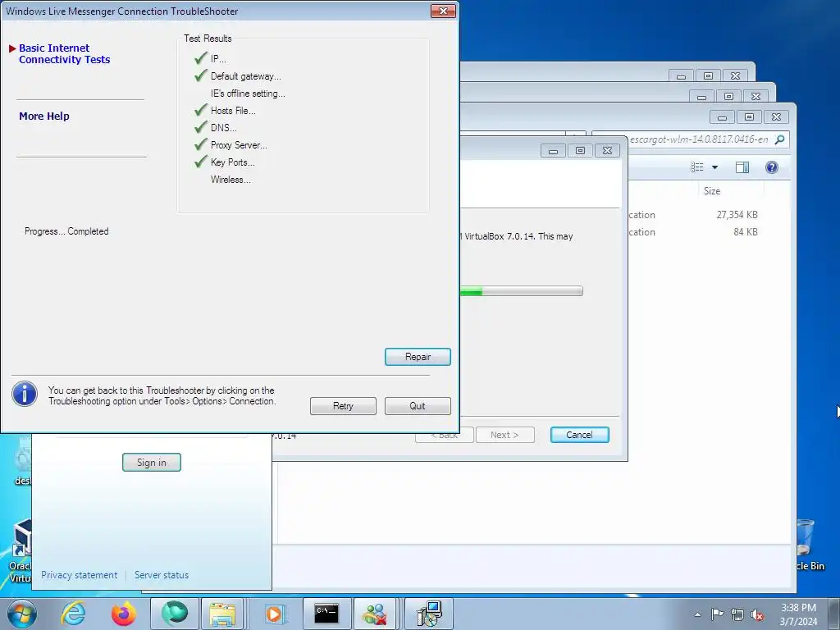Click the Progress Completed status text
Image resolution: width=840 pixels, height=630 pixels.
pos(66,231)
